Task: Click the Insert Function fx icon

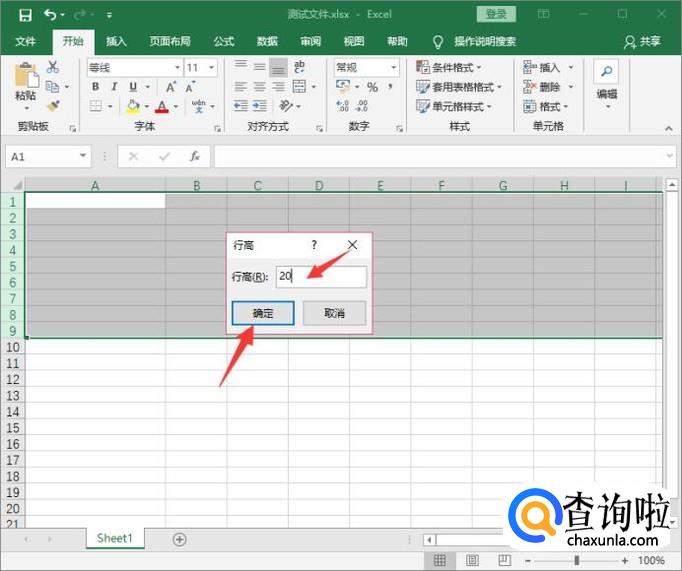Action: click(194, 157)
